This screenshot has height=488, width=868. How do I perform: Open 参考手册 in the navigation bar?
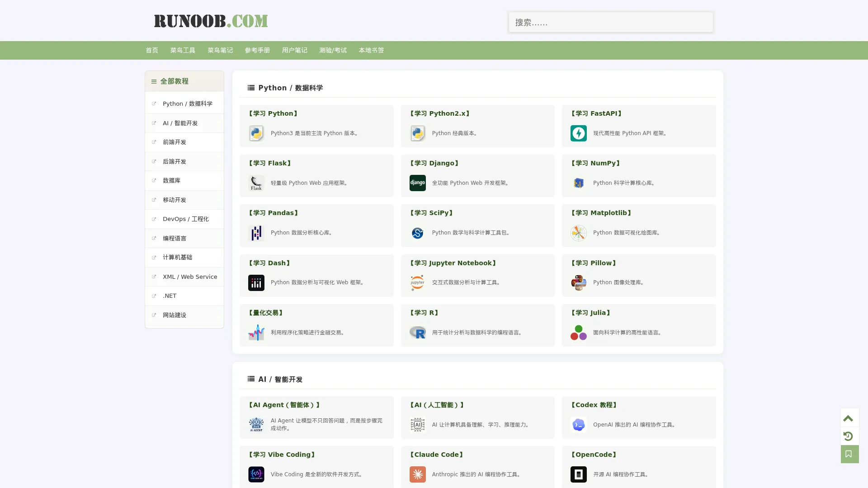(257, 50)
